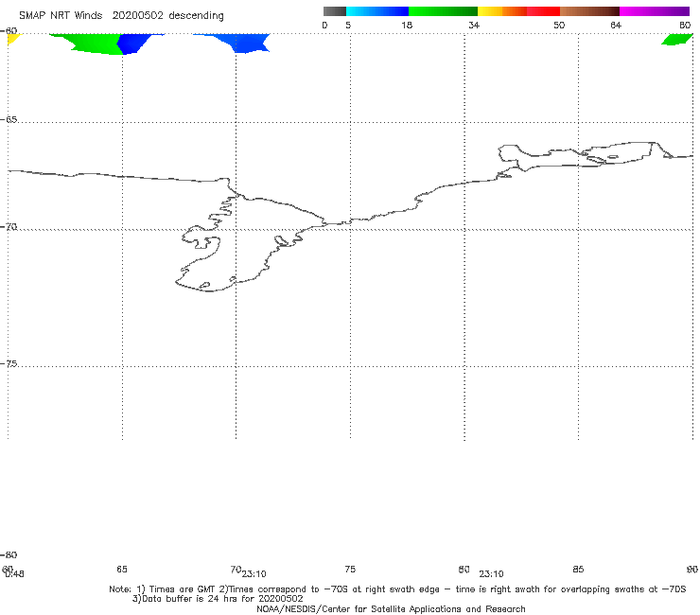This screenshot has width=700, height=615.
Task: Pick the brown 50–64 colorbar segment
Action: click(x=589, y=11)
